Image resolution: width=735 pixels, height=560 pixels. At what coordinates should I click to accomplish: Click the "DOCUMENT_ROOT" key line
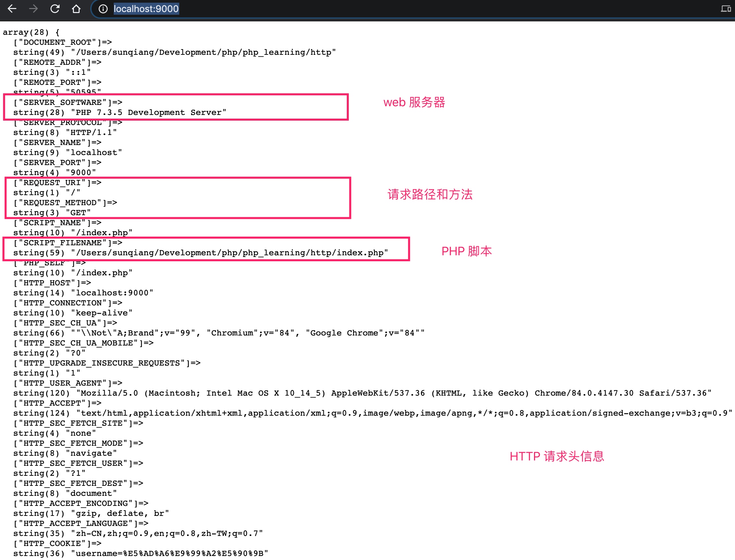pos(63,42)
